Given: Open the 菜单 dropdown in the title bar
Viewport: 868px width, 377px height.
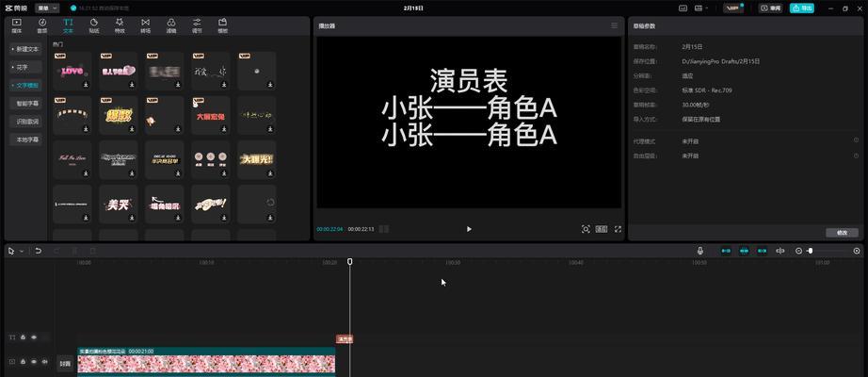Looking at the screenshot, I should point(47,8).
